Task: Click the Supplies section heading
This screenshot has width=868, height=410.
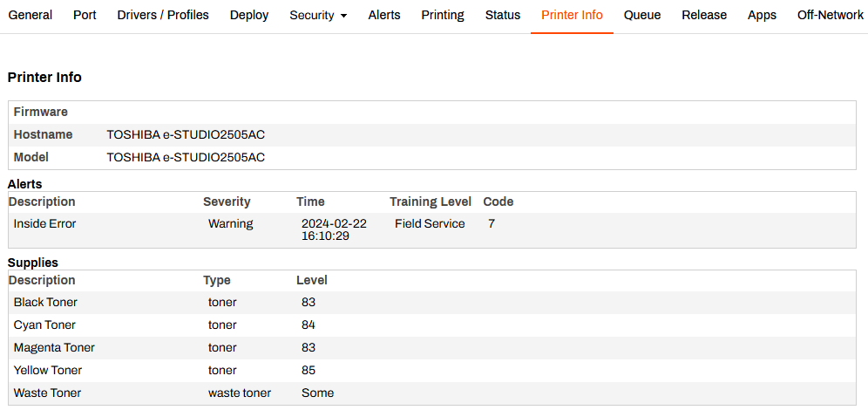Action: click(x=32, y=263)
